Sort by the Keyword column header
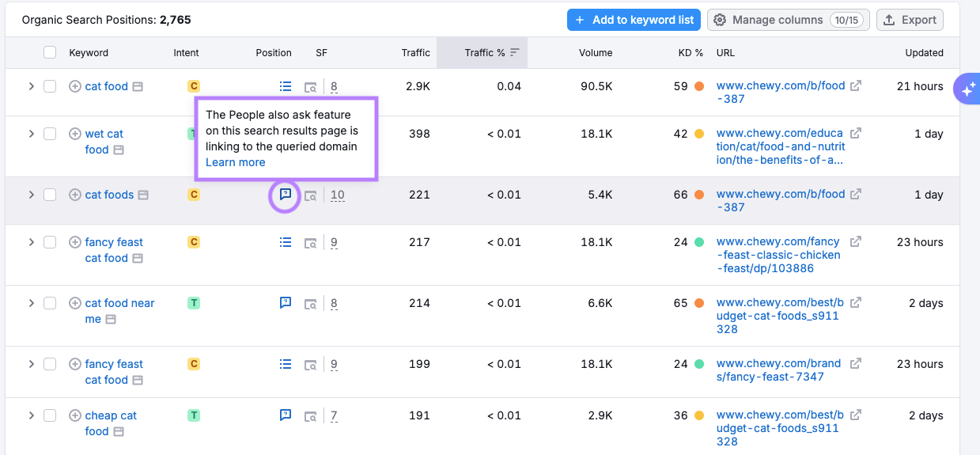Image resolution: width=980 pixels, height=455 pixels. click(x=89, y=53)
